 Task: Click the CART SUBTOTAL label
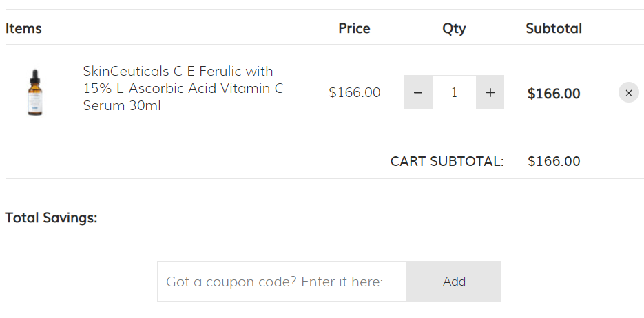click(447, 161)
